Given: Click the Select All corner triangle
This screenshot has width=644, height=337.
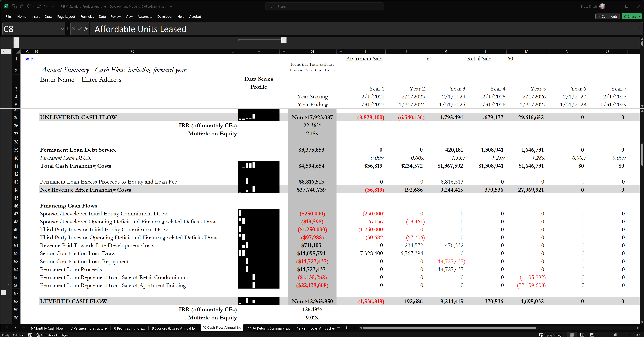Looking at the screenshot, I should tap(18, 51).
